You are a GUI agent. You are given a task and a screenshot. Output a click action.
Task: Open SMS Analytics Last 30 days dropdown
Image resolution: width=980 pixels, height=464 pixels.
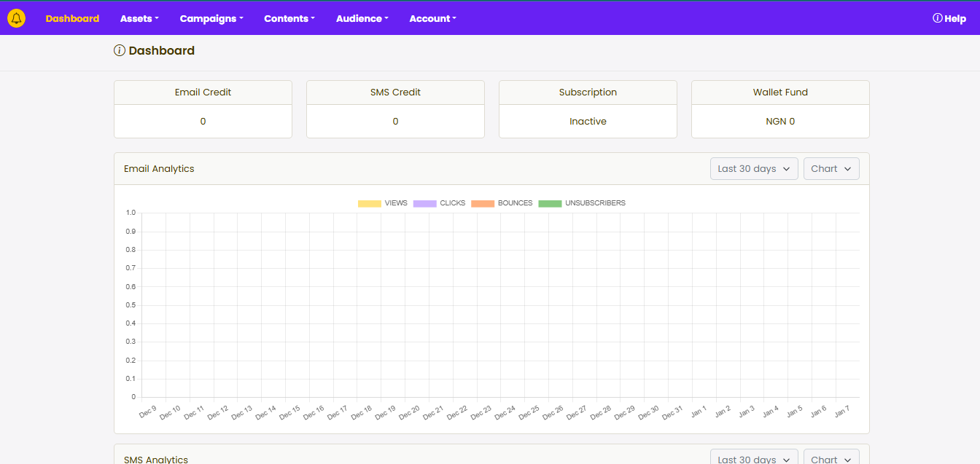(754, 457)
